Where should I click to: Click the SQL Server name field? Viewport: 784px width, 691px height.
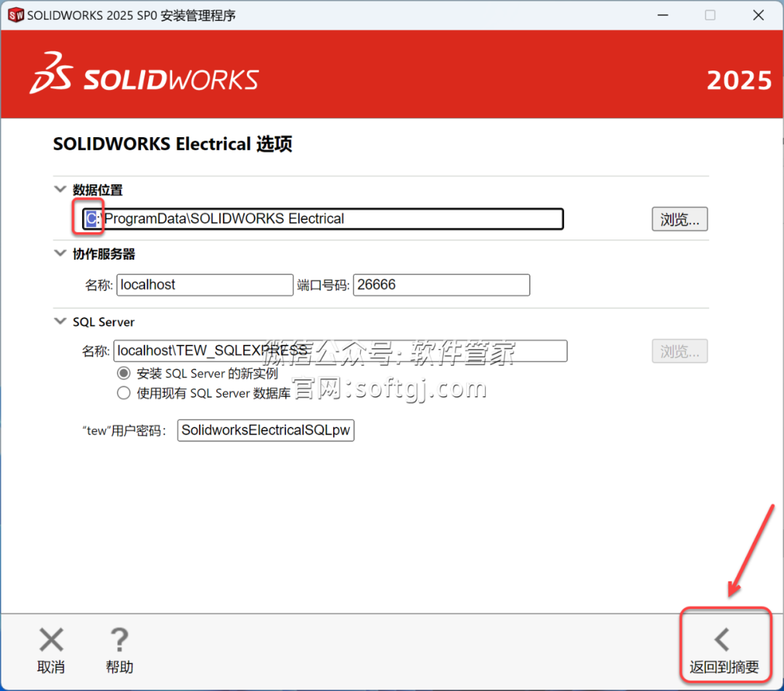coord(340,351)
